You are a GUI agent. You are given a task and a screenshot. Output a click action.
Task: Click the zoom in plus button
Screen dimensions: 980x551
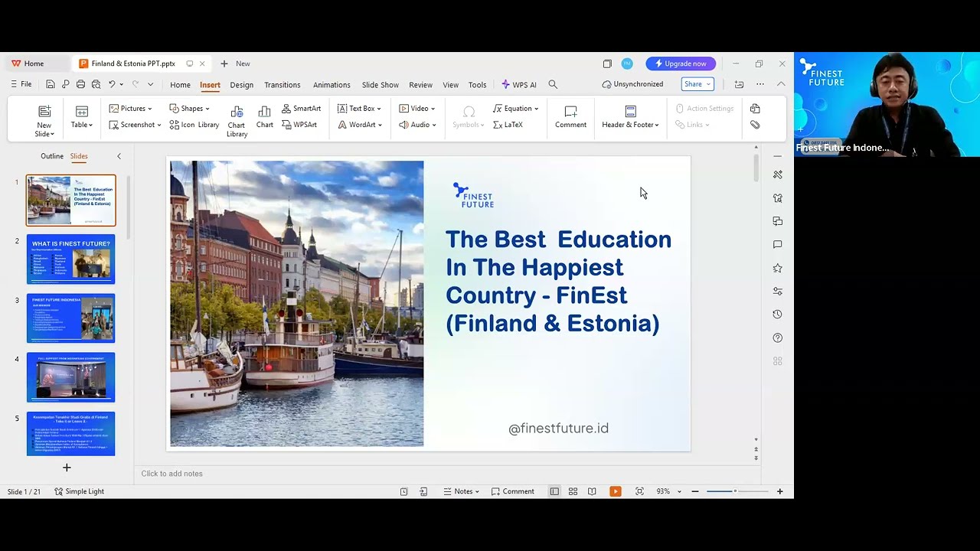click(779, 491)
